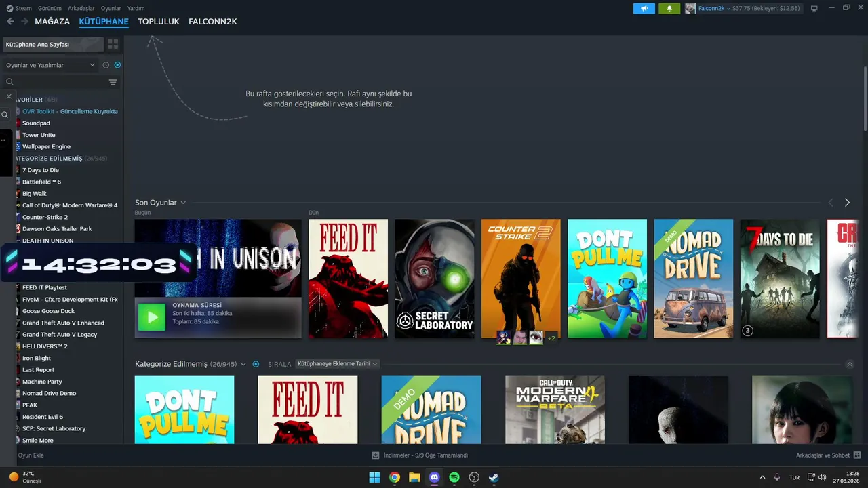Switch to the TOPLULUK tab
Image resolution: width=868 pixels, height=488 pixels.
(x=159, y=22)
